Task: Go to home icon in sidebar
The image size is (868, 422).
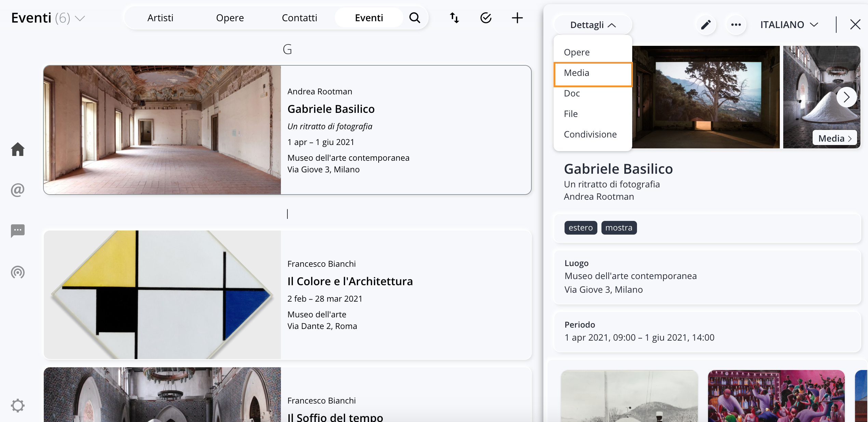Action: coord(18,149)
